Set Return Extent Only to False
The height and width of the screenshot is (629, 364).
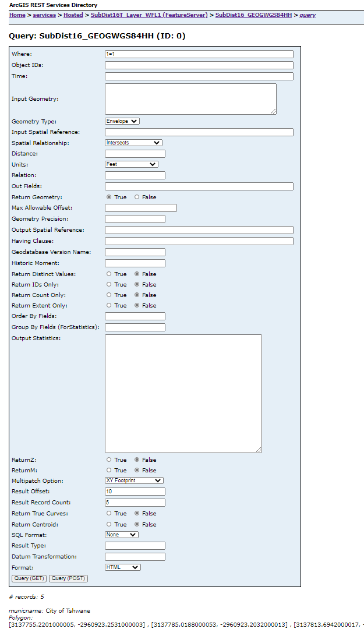pyautogui.click(x=137, y=305)
